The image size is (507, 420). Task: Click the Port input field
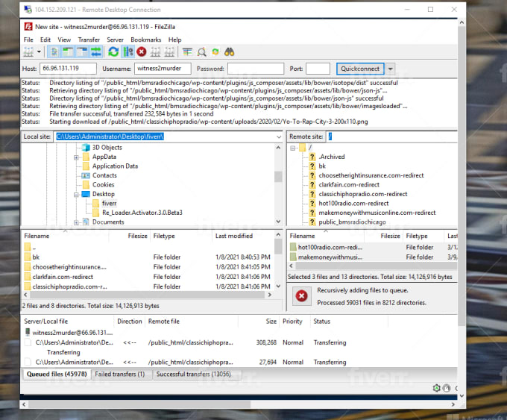click(318, 69)
